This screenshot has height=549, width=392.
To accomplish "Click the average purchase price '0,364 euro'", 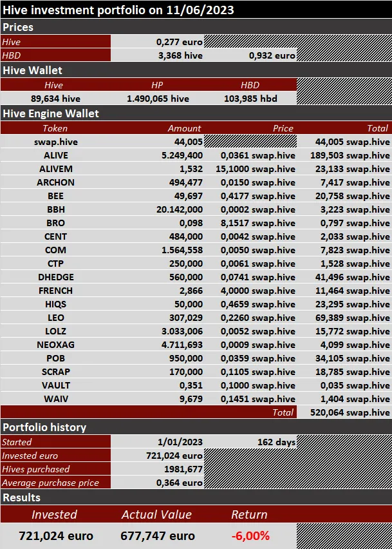I will tap(179, 483).
